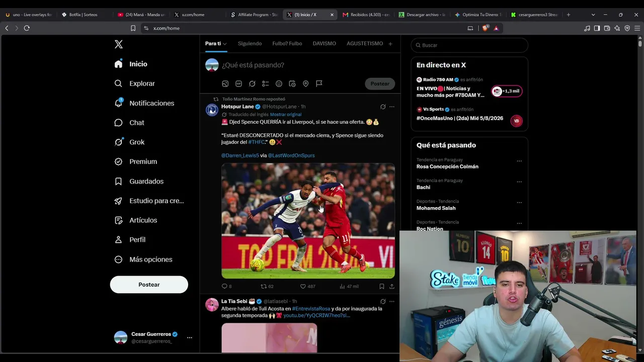Switch to the Fulbo? Fulbo tab
This screenshot has height=362, width=644.
287,44
